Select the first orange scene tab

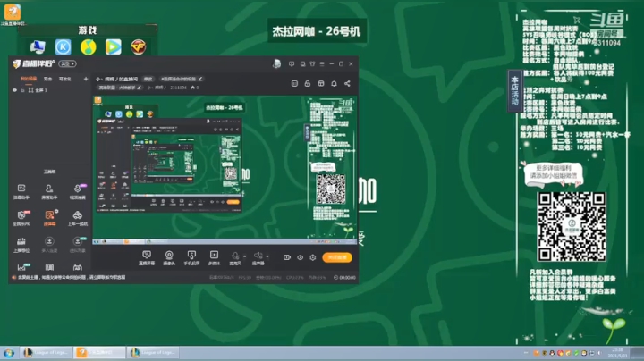coord(29,79)
